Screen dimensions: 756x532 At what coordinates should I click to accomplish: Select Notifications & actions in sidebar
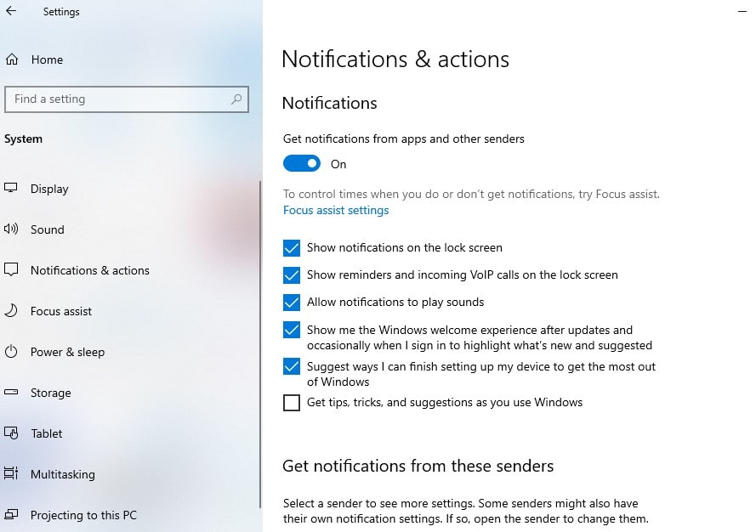[89, 270]
